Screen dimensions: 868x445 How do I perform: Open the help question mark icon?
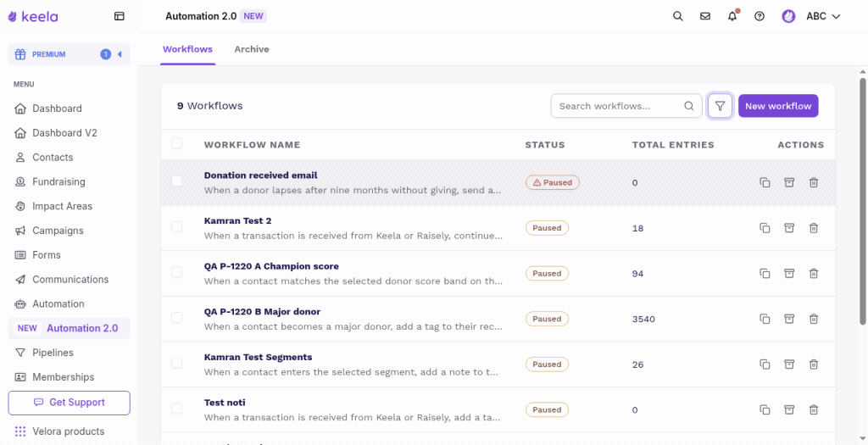point(759,16)
